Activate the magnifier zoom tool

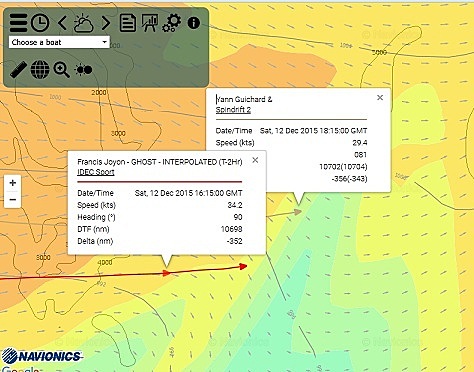coord(62,70)
